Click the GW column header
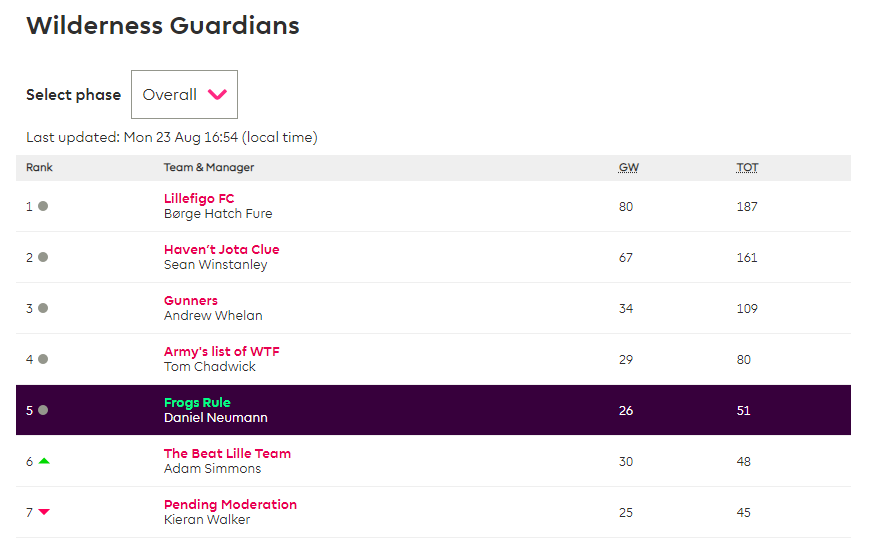This screenshot has width=871, height=552. (x=629, y=168)
